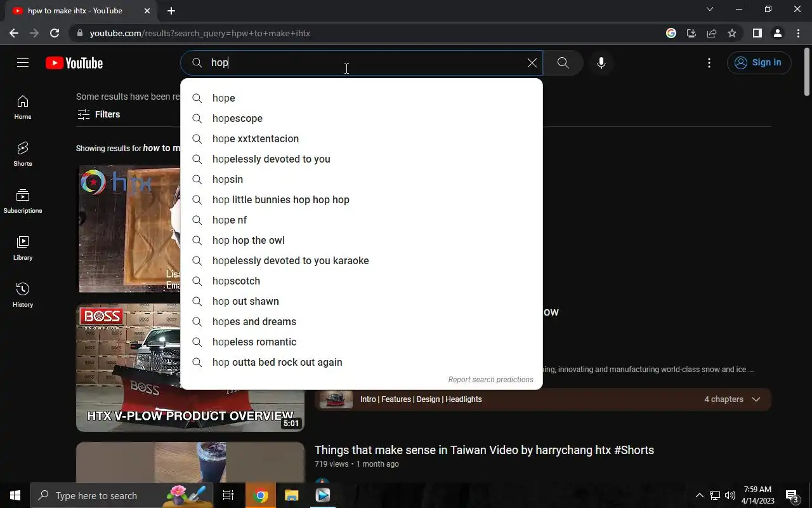This screenshot has width=812, height=508.
Task: Choose 'hop little bunnies hop hop hop'
Action: point(362,199)
